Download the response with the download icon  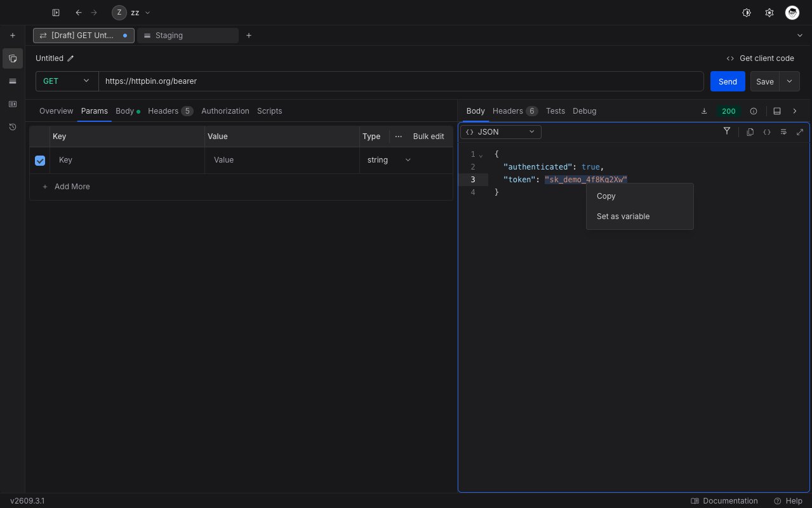pos(704,111)
